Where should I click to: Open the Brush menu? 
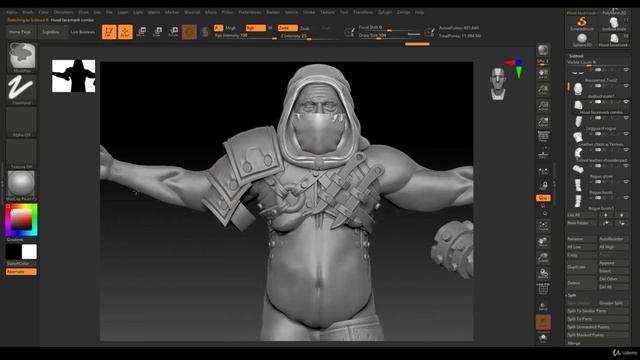point(28,12)
